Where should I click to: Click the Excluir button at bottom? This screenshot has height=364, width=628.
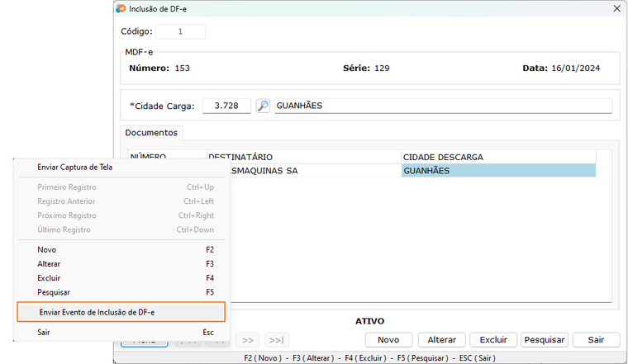pyautogui.click(x=493, y=339)
